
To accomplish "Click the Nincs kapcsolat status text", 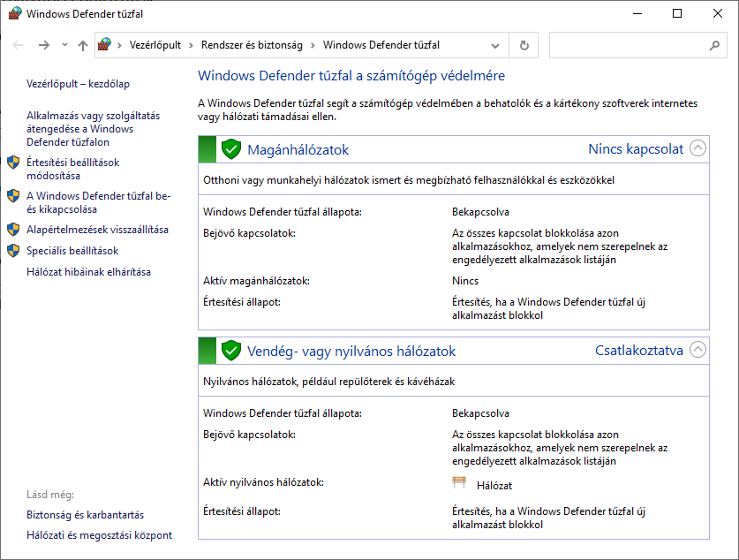I will pyautogui.click(x=636, y=149).
